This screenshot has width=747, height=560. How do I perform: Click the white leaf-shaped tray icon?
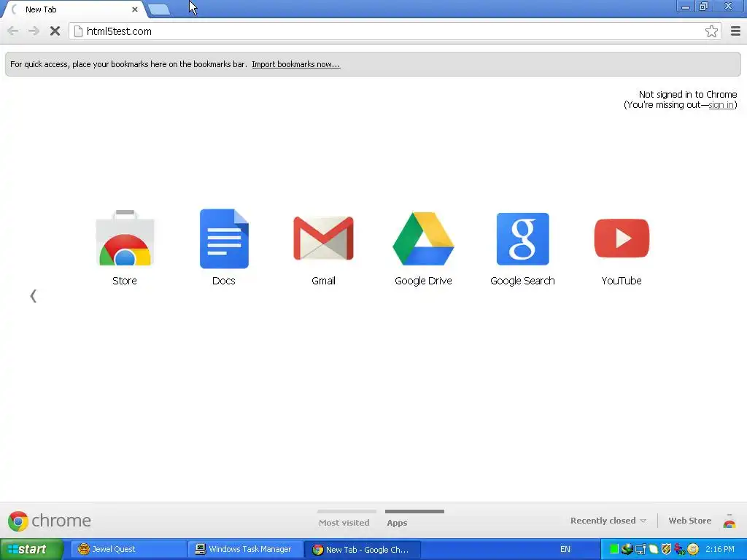(653, 549)
